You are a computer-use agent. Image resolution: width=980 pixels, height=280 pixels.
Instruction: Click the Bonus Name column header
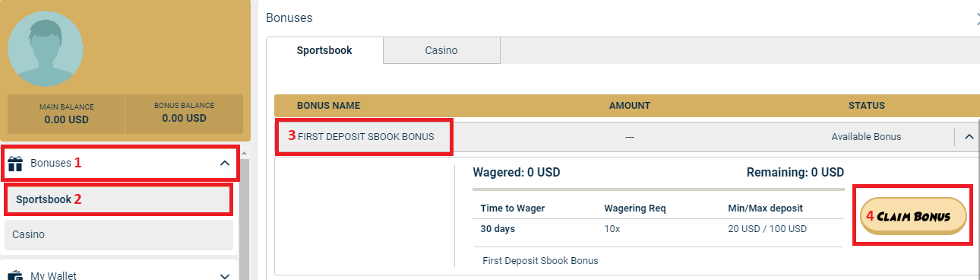pyautogui.click(x=328, y=106)
